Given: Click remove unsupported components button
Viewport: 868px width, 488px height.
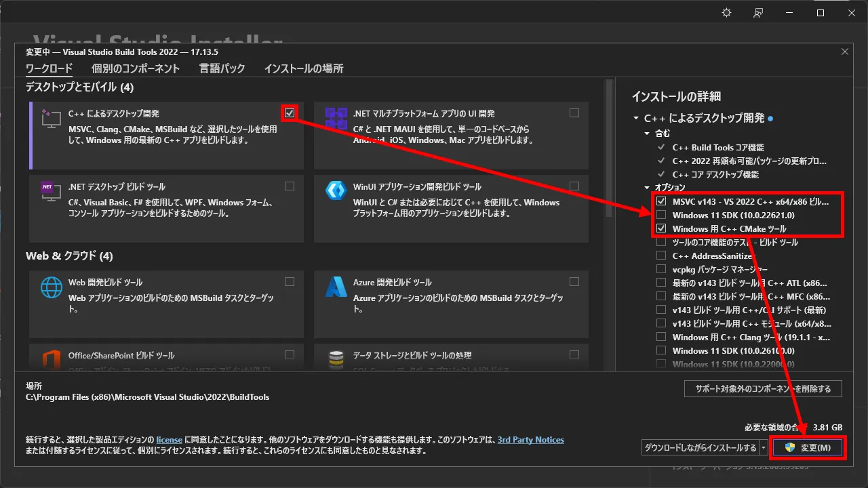Looking at the screenshot, I should tap(763, 388).
